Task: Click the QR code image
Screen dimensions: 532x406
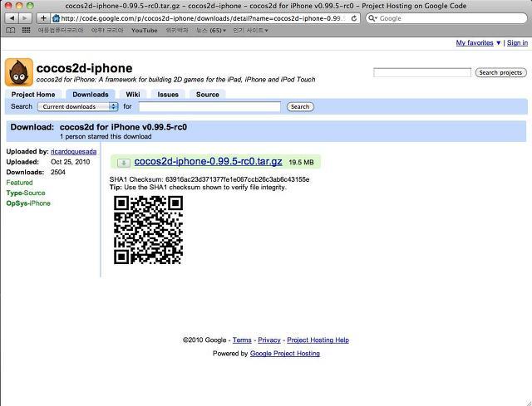Action: [148, 230]
